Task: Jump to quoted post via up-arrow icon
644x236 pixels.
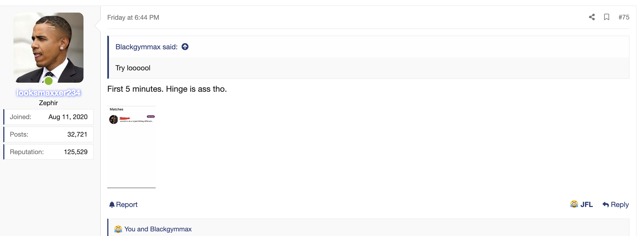Action: click(x=185, y=47)
